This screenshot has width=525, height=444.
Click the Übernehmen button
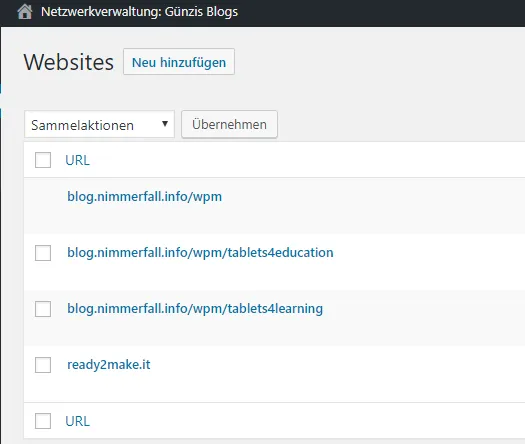[229, 124]
